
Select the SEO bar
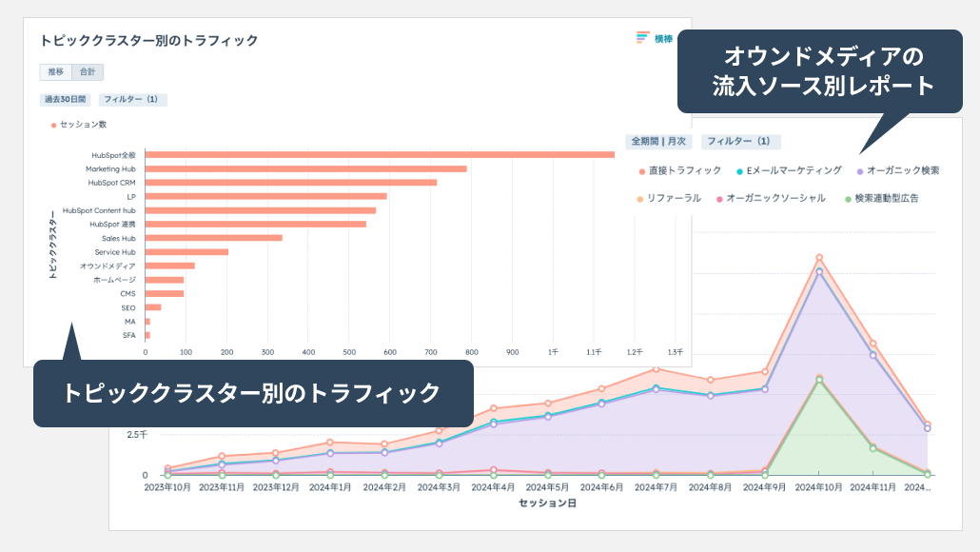pos(153,307)
